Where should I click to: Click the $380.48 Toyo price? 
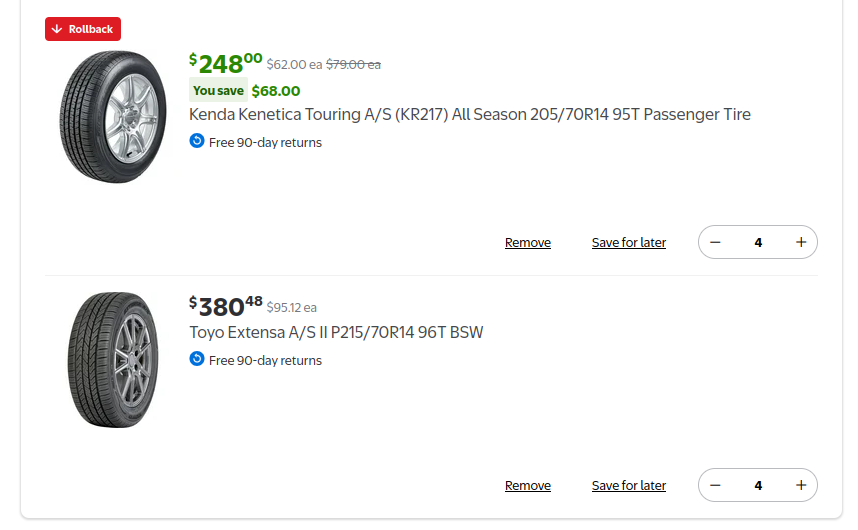click(x=226, y=305)
